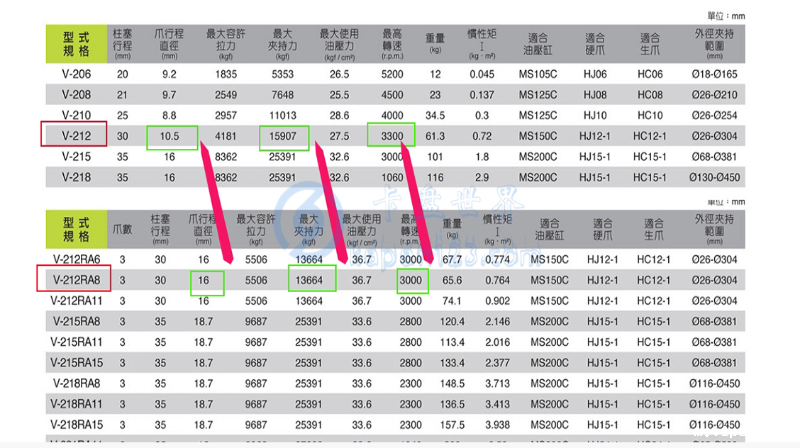Click the green-highlighted 10.5 value
Image resolution: width=800 pixels, height=448 pixels.
[168, 135]
